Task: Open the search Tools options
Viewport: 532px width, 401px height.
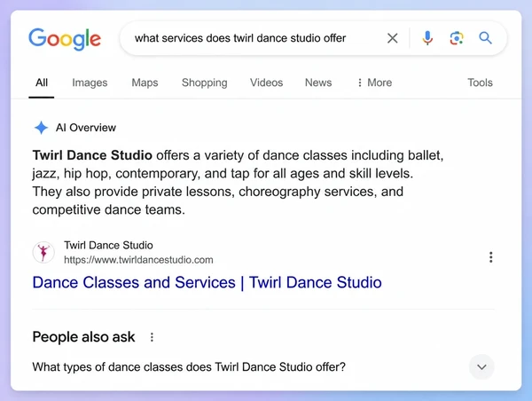Action: [x=480, y=83]
